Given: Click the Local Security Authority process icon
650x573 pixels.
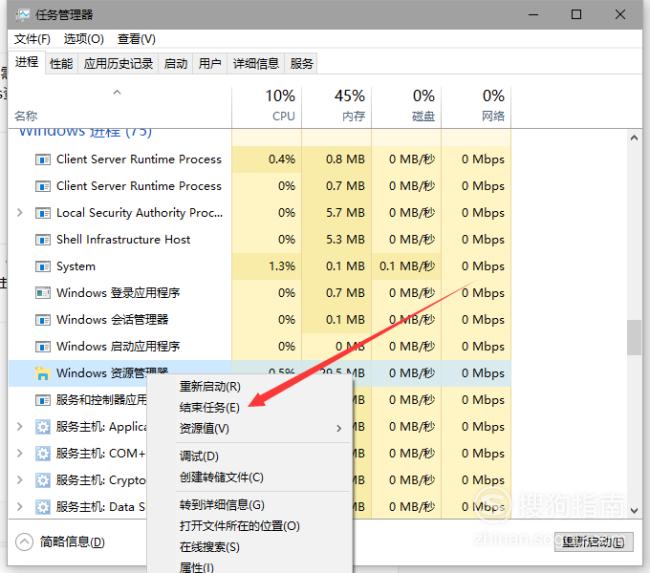Looking at the screenshot, I should [x=43, y=213].
